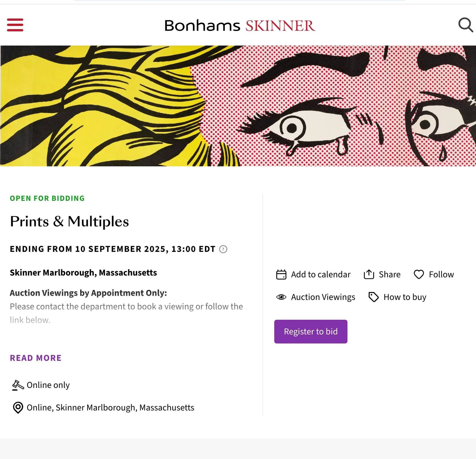
Task: Click the Add to calendar label
Action: 321,275
